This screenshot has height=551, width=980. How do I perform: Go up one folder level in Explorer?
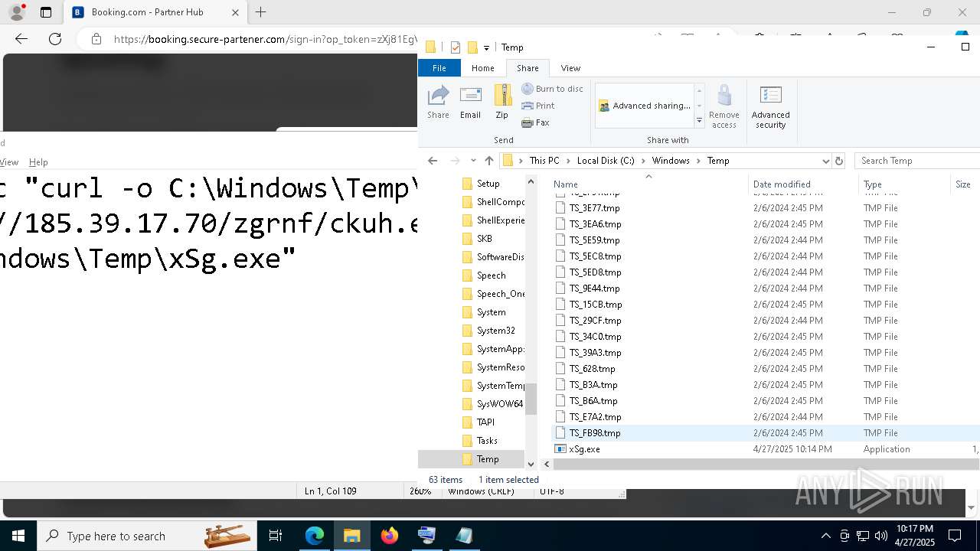489,161
